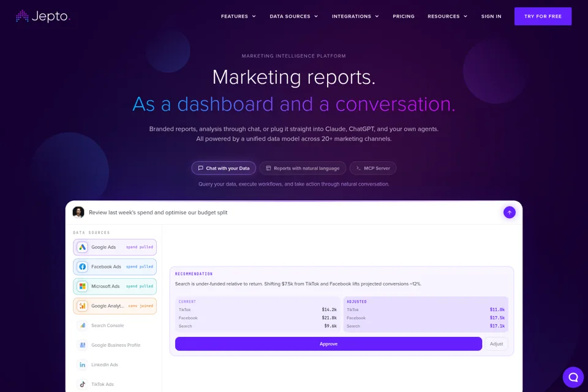Viewport: 588px width, 392px height.
Task: Select the LinkedIn Ads data source
Action: (x=115, y=364)
